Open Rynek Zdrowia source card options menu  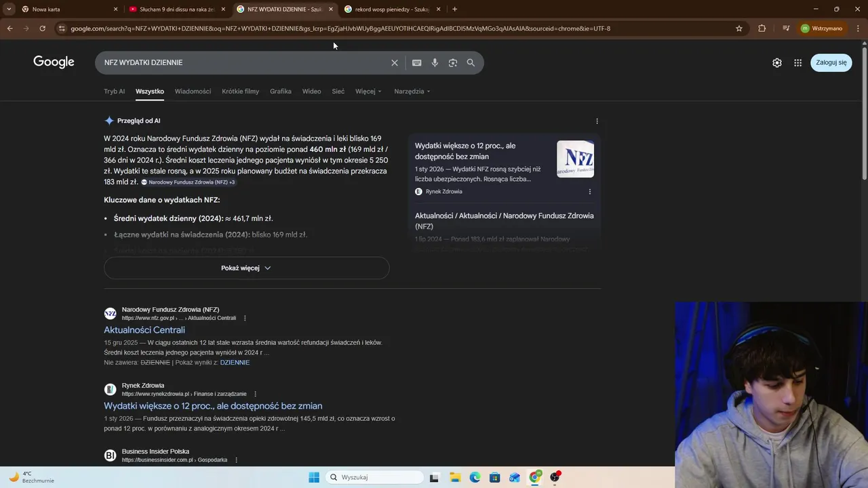(x=589, y=192)
